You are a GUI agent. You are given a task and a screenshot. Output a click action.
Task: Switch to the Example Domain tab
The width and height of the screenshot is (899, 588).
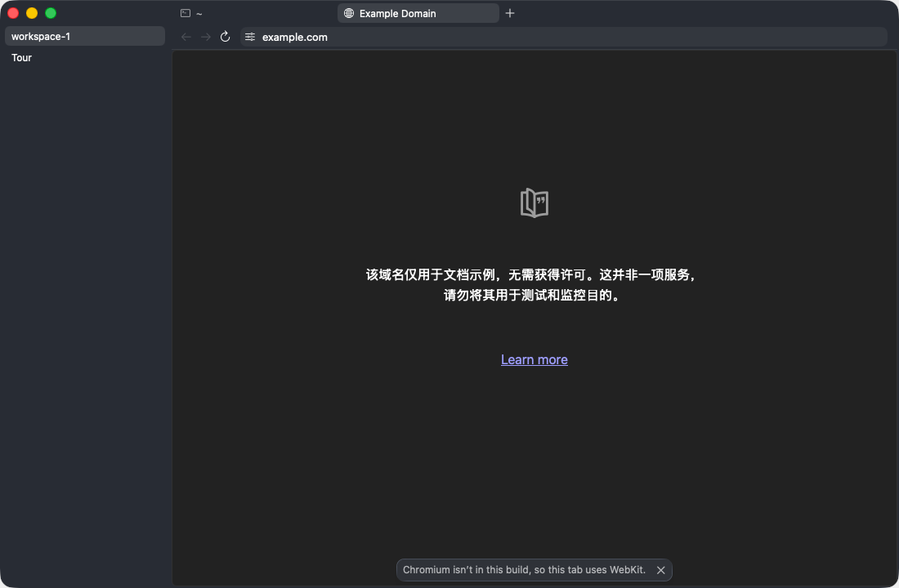418,13
